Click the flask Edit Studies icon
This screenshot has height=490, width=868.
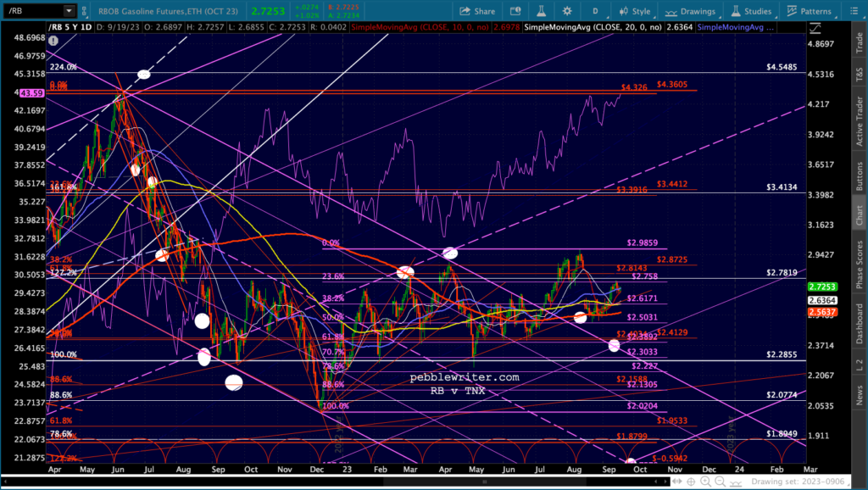pyautogui.click(x=541, y=11)
